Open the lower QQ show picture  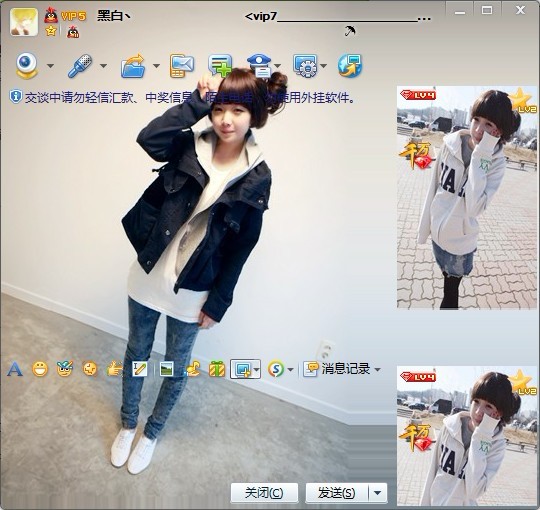coord(467,436)
